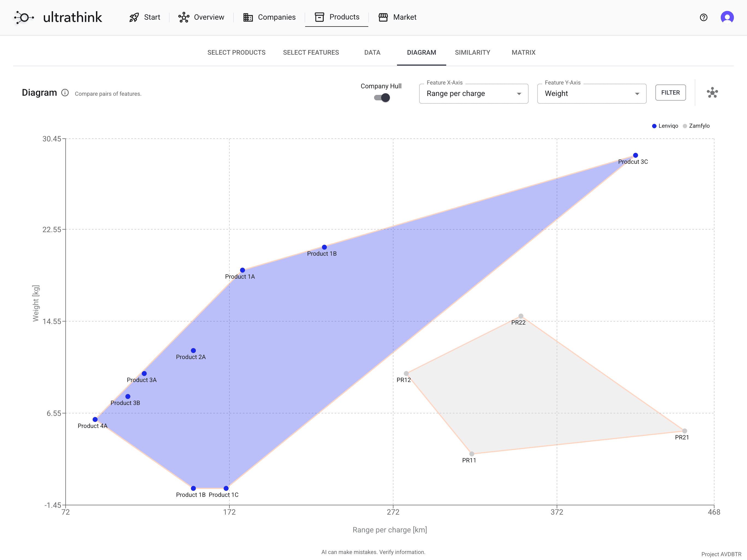The width and height of the screenshot is (747, 560).
Task: Open the Start page via rocket icon
Action: click(135, 17)
